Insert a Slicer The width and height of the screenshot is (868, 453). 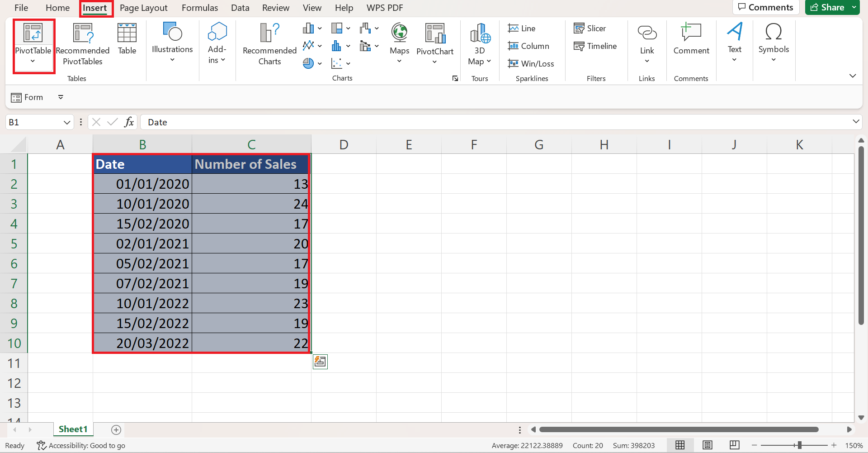[590, 28]
